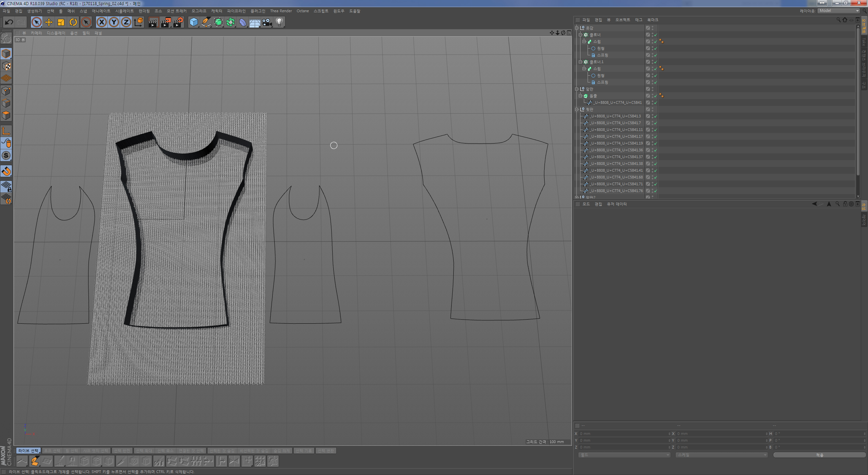
Task: Click the 루프 선택 button
Action: 52,451
